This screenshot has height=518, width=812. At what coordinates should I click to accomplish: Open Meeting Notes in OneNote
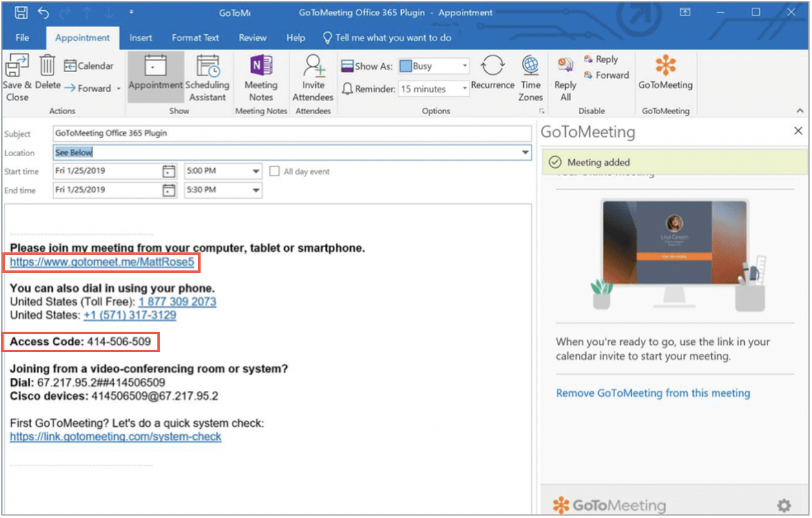[261, 77]
